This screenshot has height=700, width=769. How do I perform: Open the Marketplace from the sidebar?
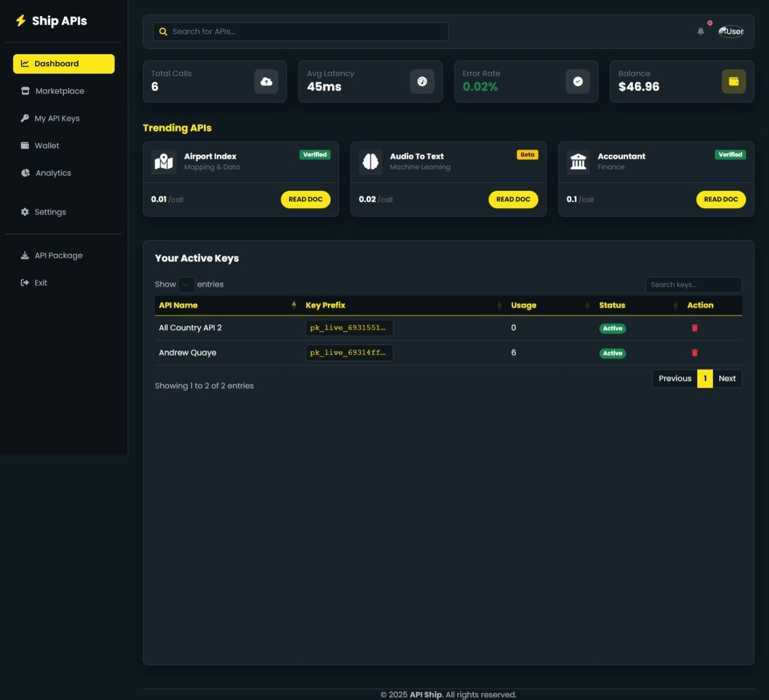pos(59,91)
